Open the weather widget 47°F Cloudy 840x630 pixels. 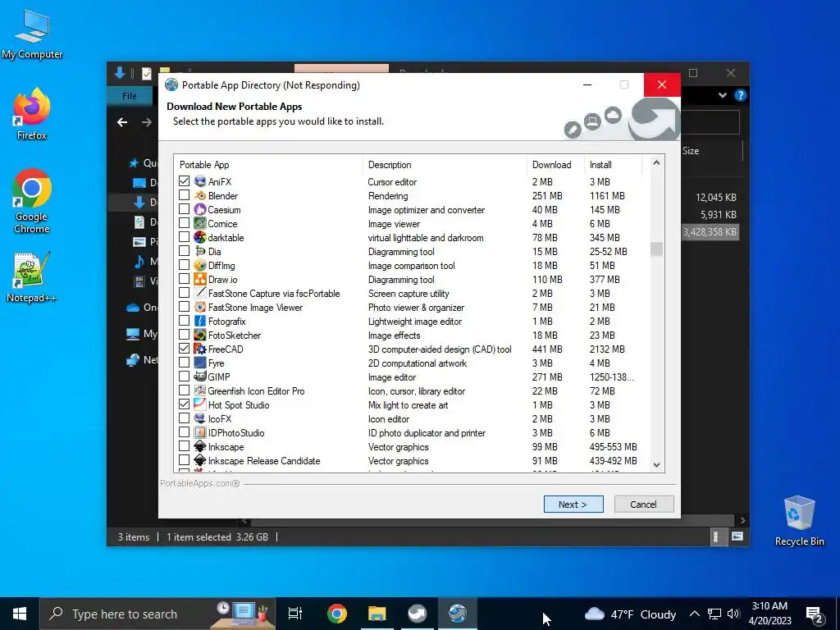(x=631, y=614)
